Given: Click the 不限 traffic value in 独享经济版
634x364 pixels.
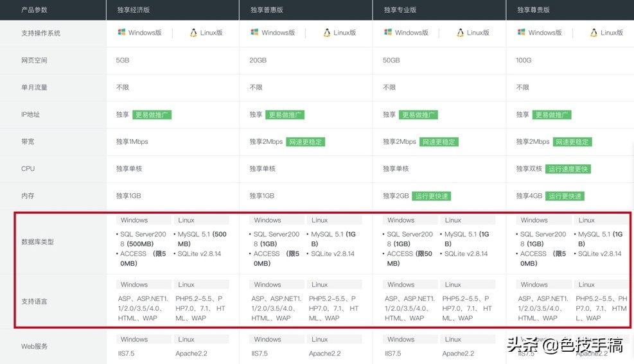Looking at the screenshot, I should point(123,87).
